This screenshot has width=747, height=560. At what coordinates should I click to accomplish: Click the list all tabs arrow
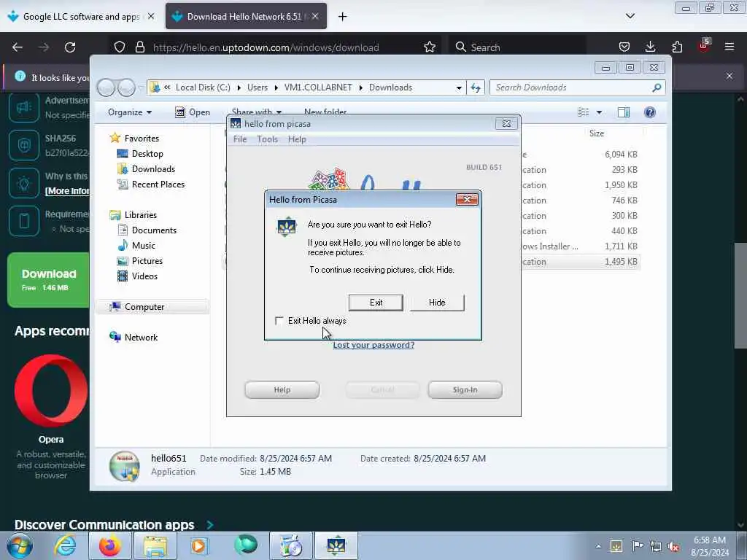coord(630,17)
